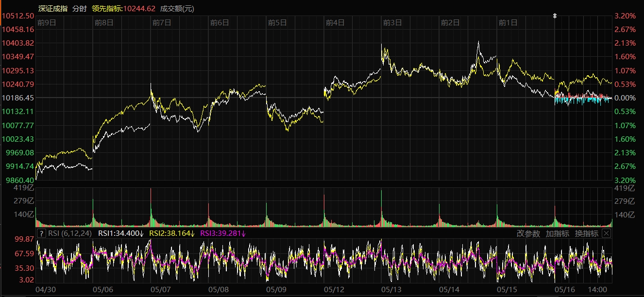
Task: Click the 35.30 RSI scale value
Action: click(25, 267)
